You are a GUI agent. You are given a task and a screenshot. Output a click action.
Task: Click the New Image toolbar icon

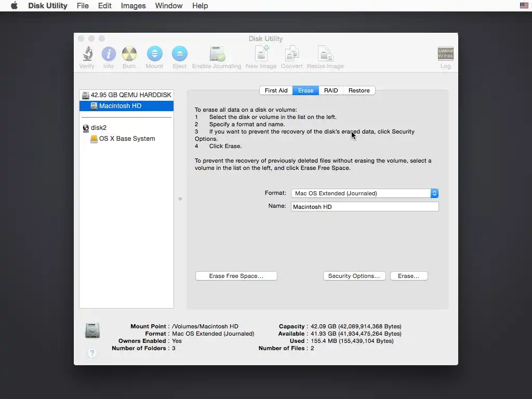(x=261, y=54)
